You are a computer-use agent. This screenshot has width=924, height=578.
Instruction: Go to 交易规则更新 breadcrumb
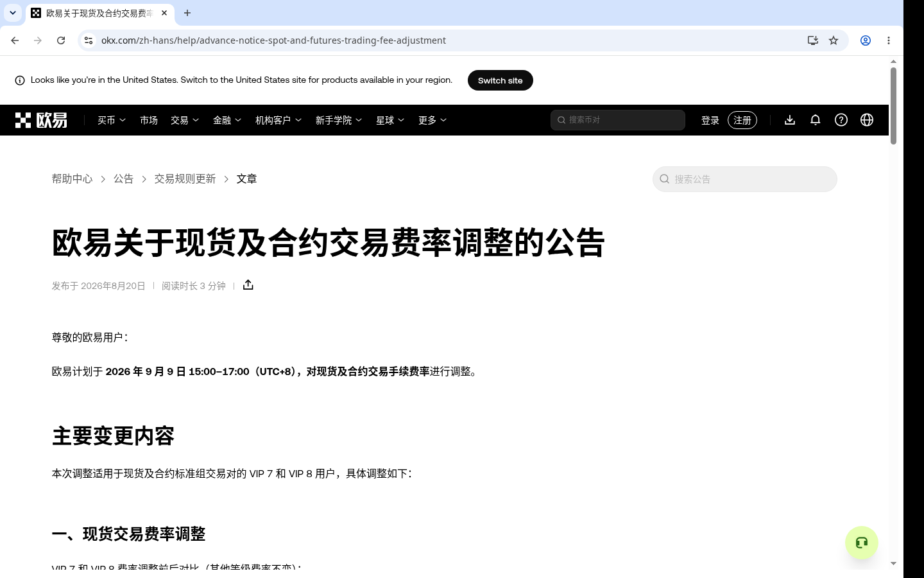coord(185,179)
